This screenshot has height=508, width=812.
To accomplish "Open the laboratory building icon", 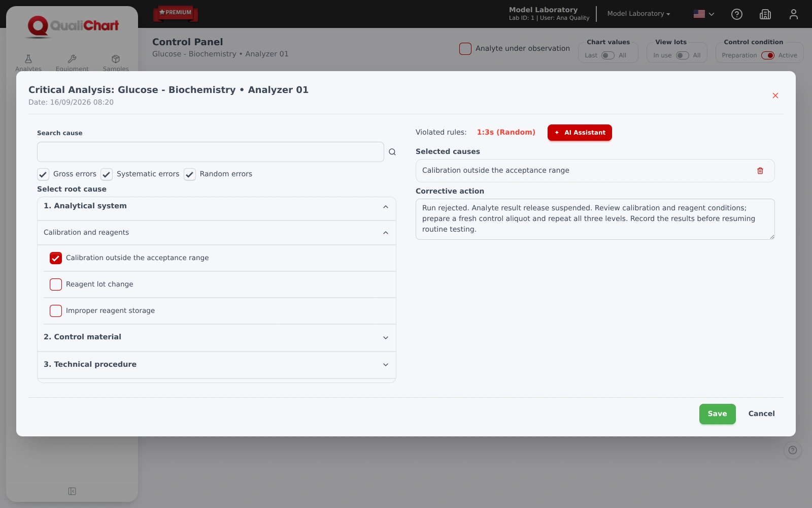I will (x=765, y=14).
